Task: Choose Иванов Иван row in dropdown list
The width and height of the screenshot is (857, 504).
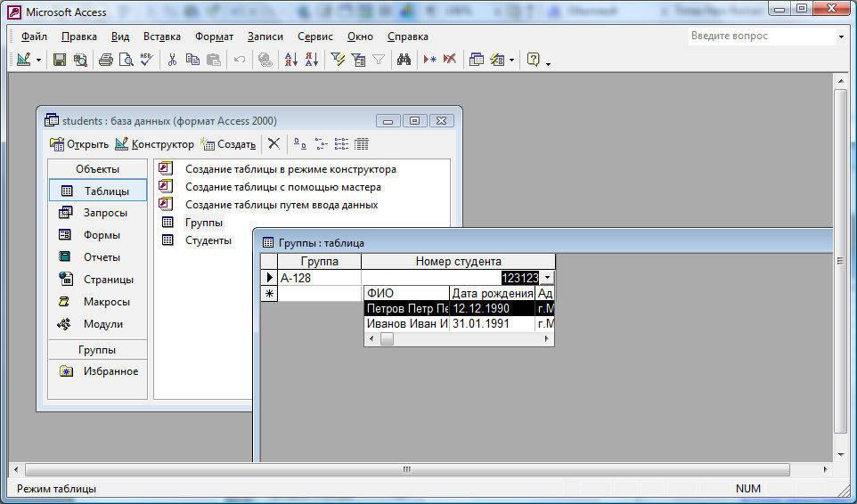Action: click(x=459, y=324)
